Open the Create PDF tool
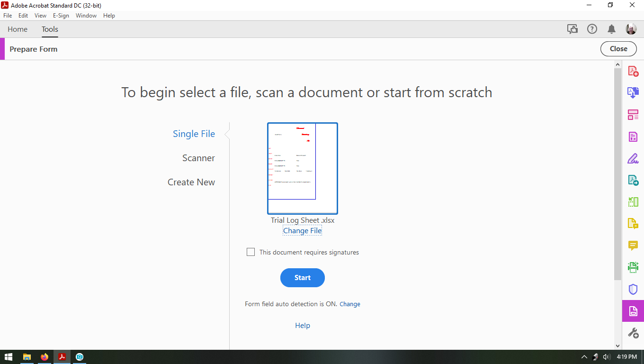Viewport: 644px width, 364px height. click(x=633, y=71)
